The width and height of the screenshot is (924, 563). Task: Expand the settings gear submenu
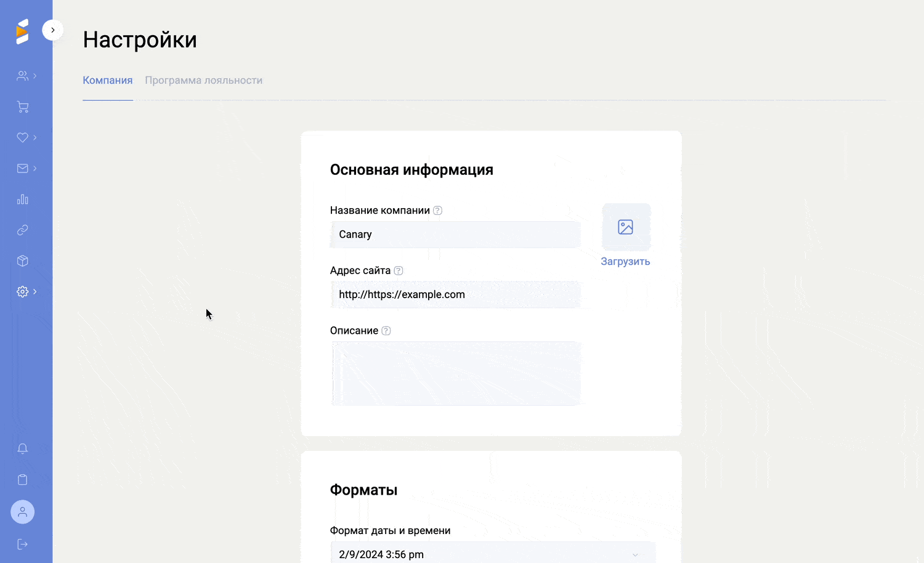click(x=26, y=292)
